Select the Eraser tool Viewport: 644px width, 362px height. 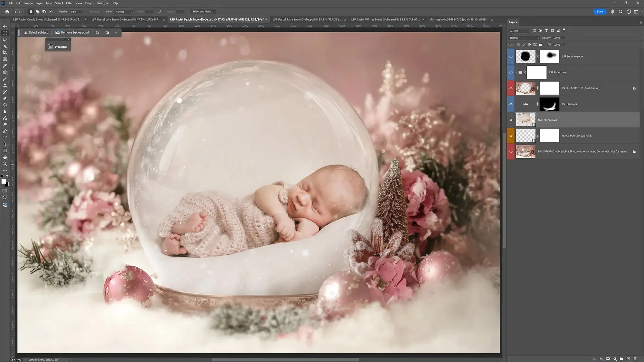coord(5,98)
